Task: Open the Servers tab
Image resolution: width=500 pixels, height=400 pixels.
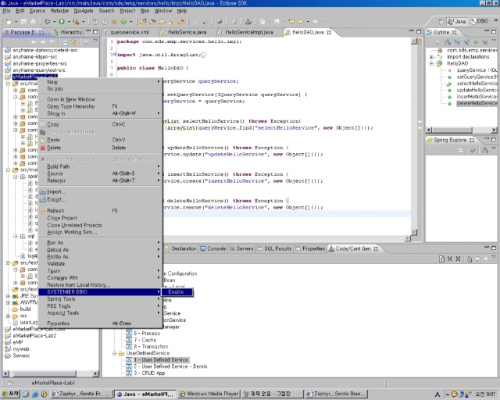Action: [242, 249]
